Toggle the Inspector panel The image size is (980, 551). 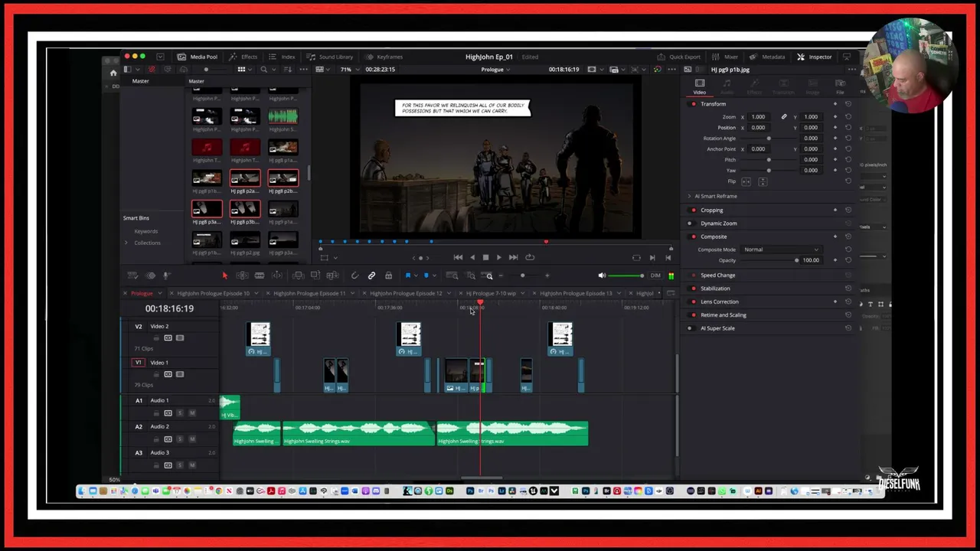[x=814, y=57]
